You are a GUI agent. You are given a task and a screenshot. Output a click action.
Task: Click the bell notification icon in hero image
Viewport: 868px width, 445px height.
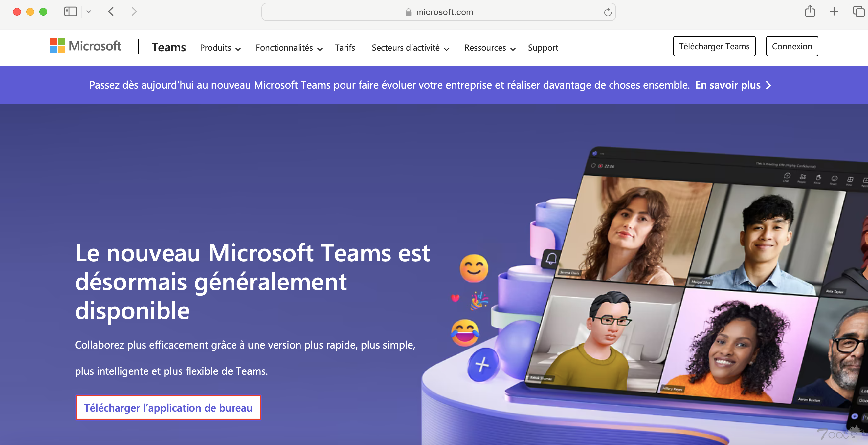(x=551, y=259)
